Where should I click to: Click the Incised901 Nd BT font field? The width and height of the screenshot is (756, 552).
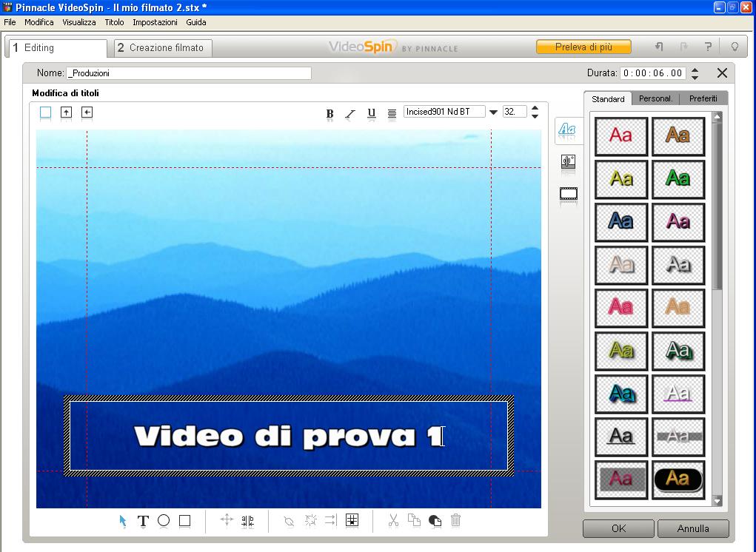point(444,112)
